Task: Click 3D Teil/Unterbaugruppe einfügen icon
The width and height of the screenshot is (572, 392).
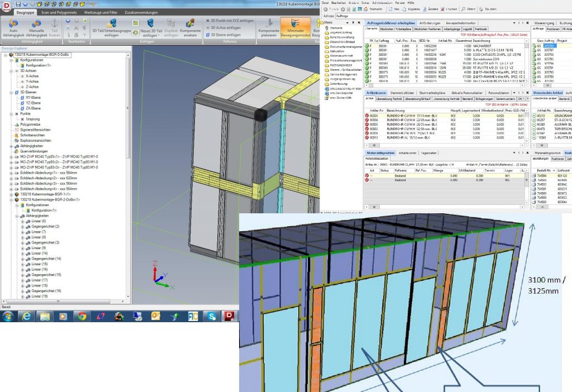Action: (111, 23)
